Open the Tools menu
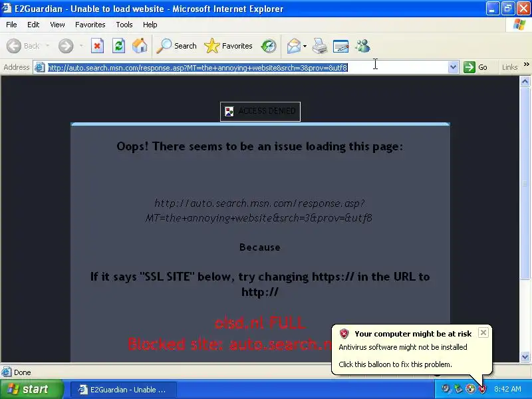This screenshot has width=532, height=399. (x=124, y=25)
